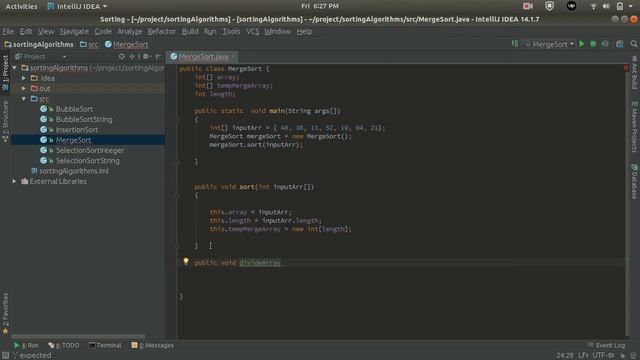The width and height of the screenshot is (640, 360).
Task: Open the Event Log
Action: pyautogui.click(x=607, y=345)
